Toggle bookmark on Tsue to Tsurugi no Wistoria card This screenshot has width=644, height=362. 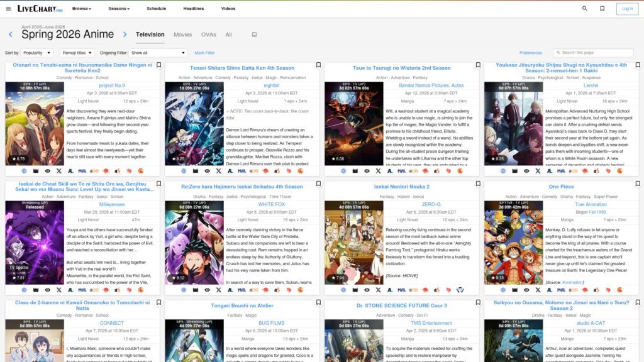coord(478,65)
